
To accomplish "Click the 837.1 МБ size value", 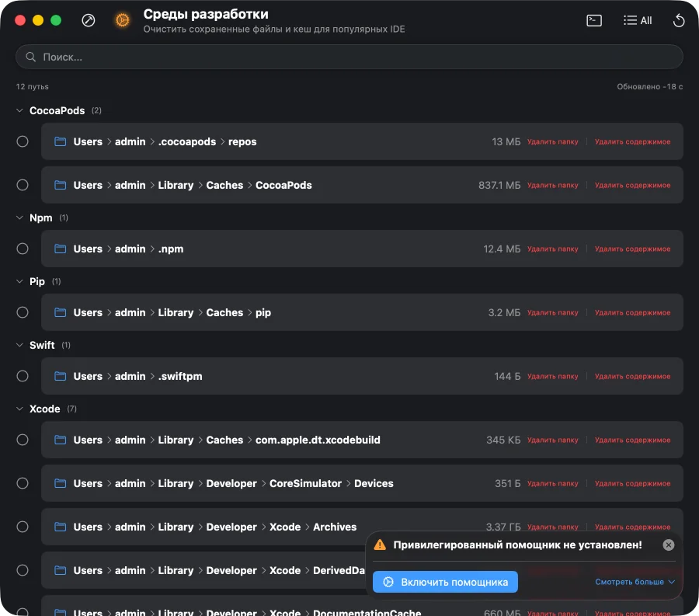I will pyautogui.click(x=499, y=185).
